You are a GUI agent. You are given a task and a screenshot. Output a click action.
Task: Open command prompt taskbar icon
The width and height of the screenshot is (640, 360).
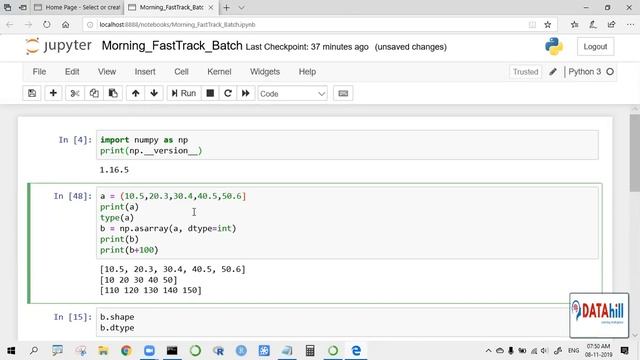(172, 351)
